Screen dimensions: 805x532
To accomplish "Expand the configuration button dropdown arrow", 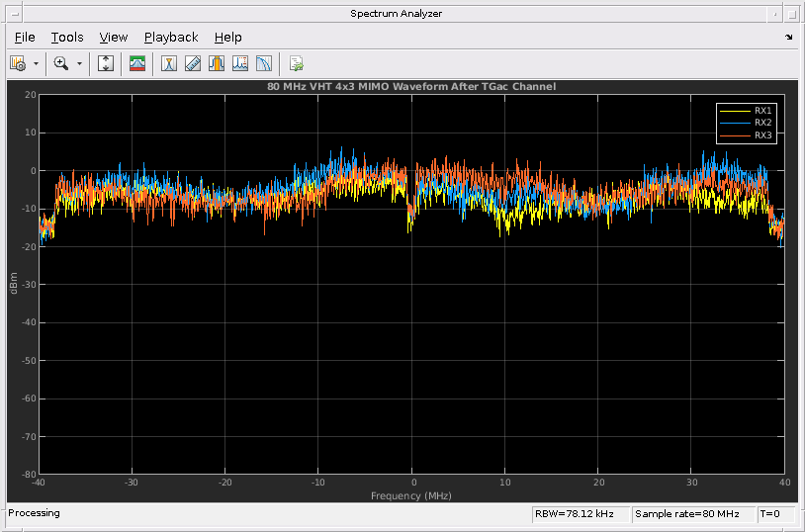I will coord(37,63).
